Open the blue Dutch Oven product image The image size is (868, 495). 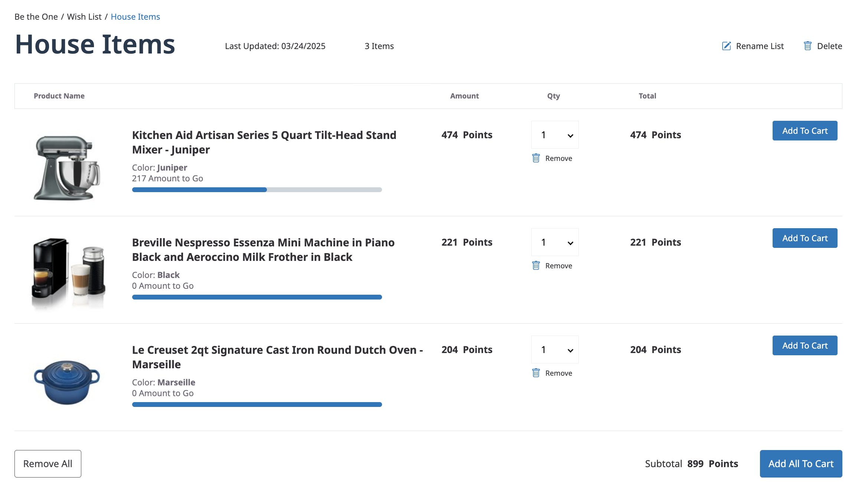67,382
